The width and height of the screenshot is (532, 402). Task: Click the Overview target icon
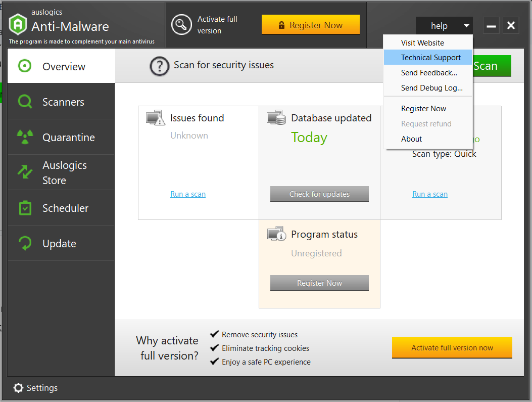pyautogui.click(x=24, y=66)
